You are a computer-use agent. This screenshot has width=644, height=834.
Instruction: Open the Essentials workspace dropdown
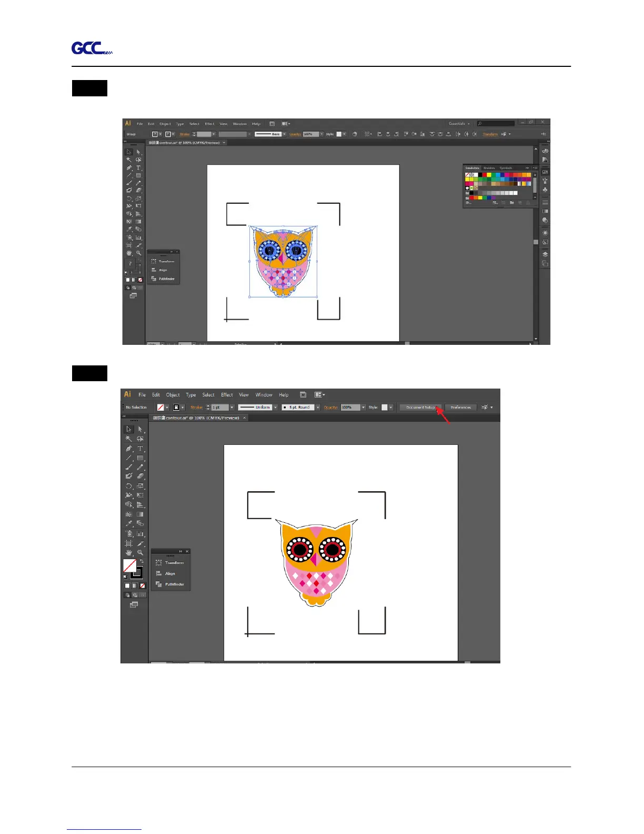459,124
